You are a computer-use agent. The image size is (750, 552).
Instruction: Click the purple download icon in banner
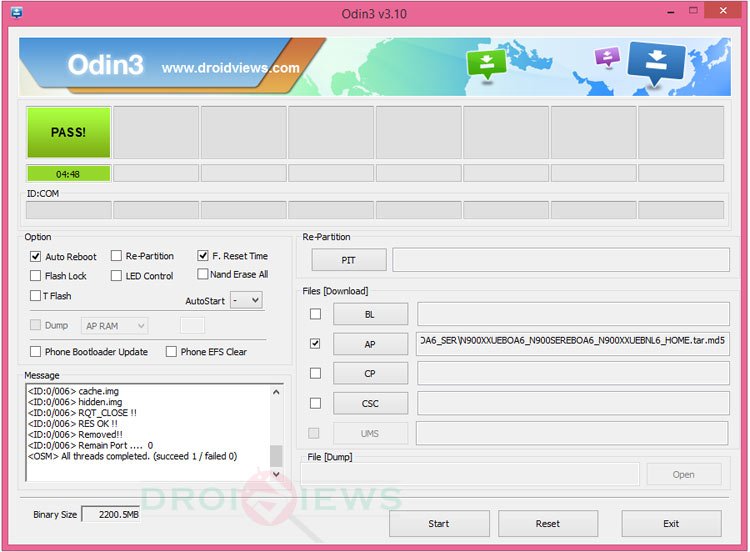coord(607,57)
